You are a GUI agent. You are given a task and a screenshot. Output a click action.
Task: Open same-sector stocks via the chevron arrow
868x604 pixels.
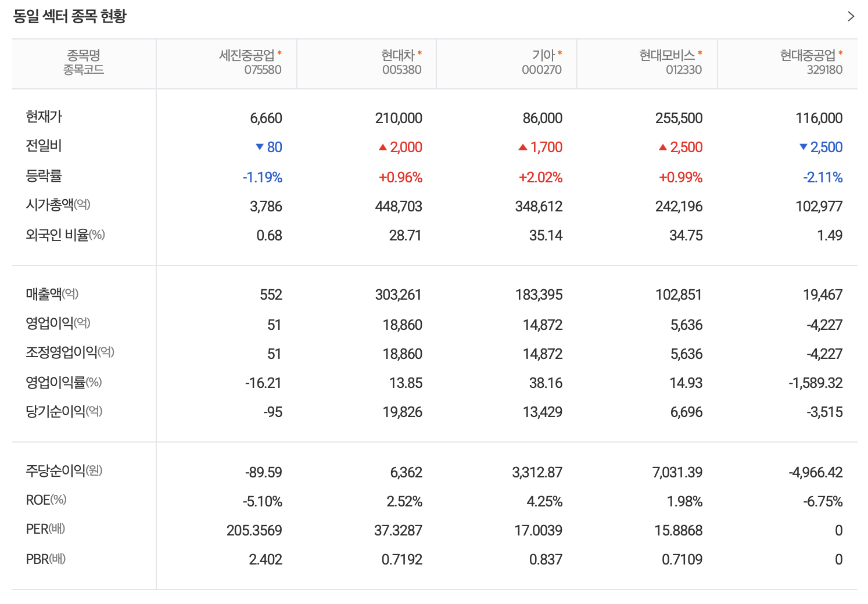[851, 16]
